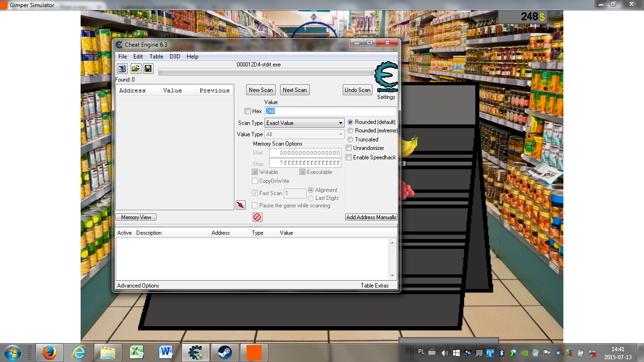Toggle the Unrandomizer checkbox
644x362 pixels.
(x=349, y=148)
